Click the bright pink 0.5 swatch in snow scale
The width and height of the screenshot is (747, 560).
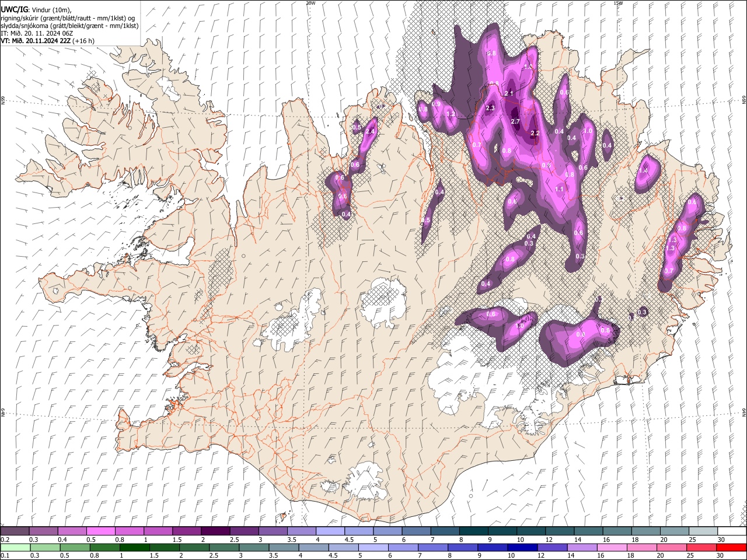100,531
